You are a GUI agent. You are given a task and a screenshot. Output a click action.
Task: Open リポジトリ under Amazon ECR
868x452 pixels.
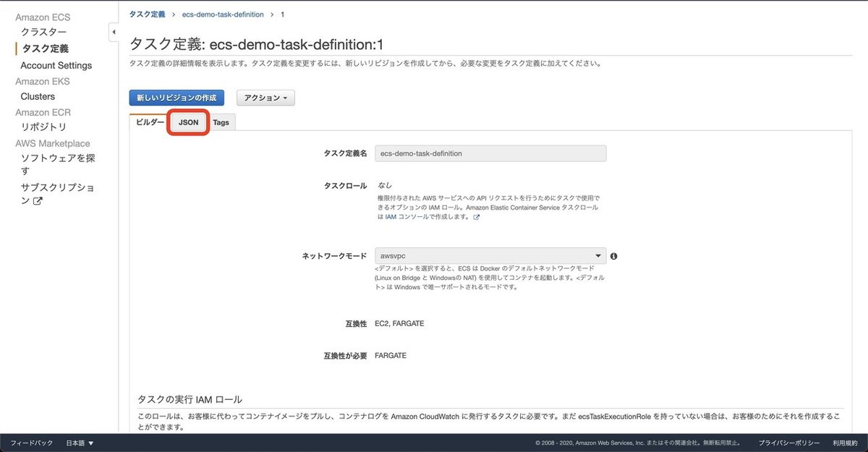(43, 127)
